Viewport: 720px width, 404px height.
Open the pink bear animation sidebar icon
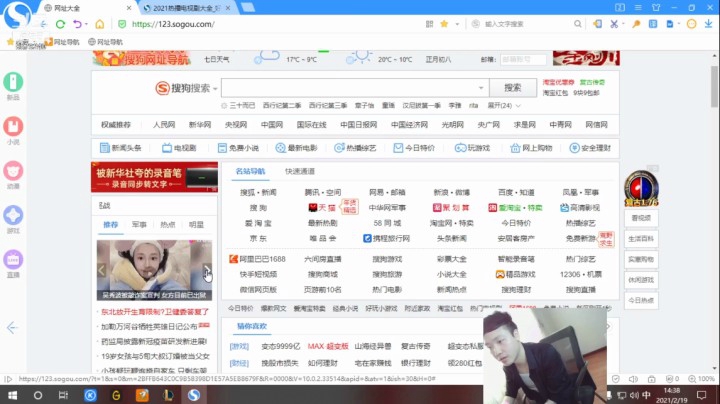(13, 171)
